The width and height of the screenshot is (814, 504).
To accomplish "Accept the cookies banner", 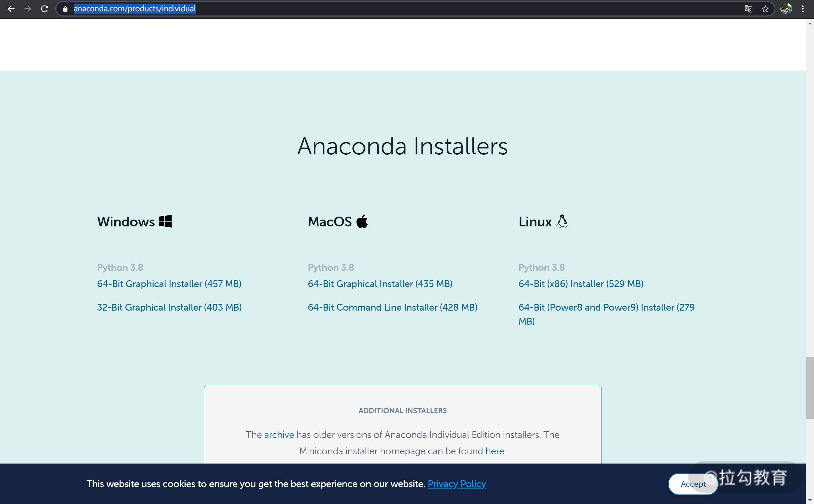I will click(693, 484).
